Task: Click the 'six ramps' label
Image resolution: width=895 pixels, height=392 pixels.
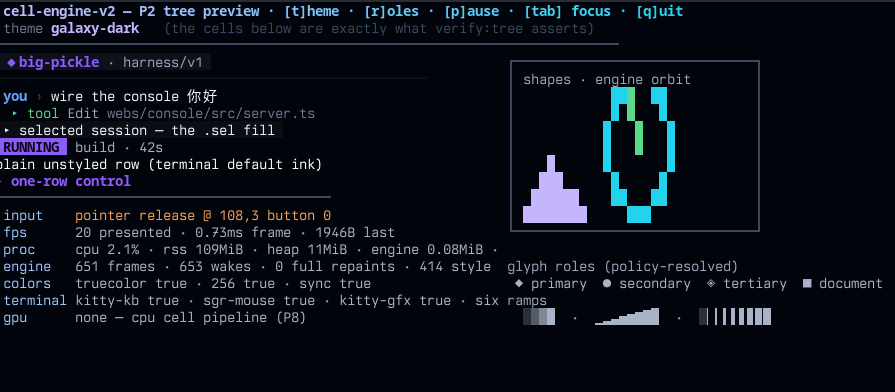Action: 511,301
